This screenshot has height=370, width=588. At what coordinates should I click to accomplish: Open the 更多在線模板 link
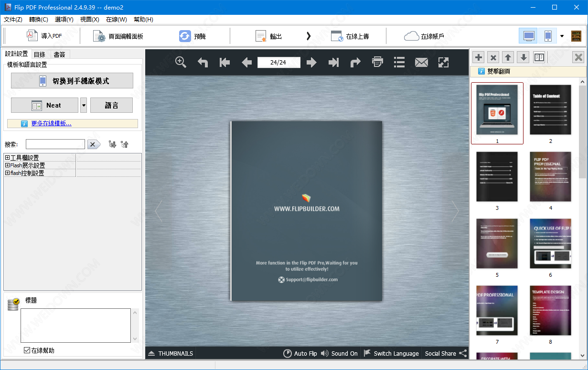click(51, 123)
